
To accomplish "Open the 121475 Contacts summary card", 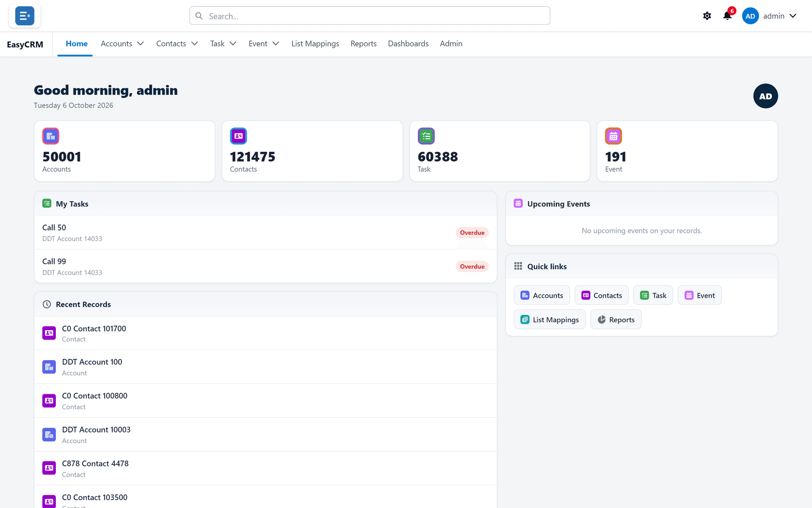I will (312, 151).
